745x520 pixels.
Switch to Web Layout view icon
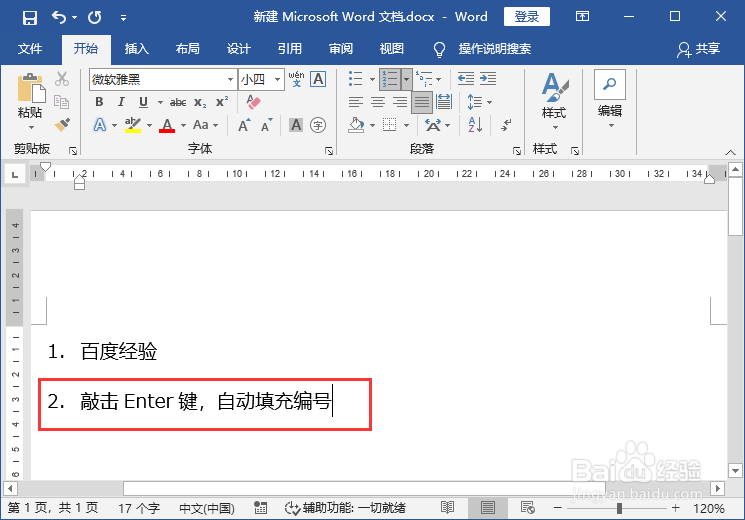pyautogui.click(x=527, y=508)
